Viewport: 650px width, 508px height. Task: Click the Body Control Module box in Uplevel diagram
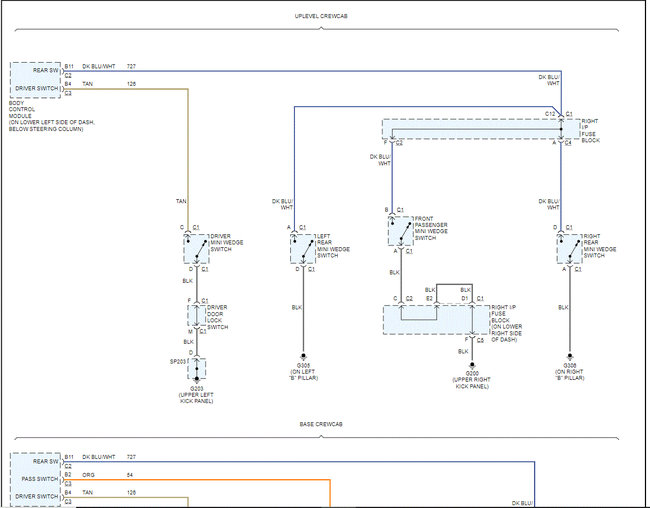click(36, 80)
